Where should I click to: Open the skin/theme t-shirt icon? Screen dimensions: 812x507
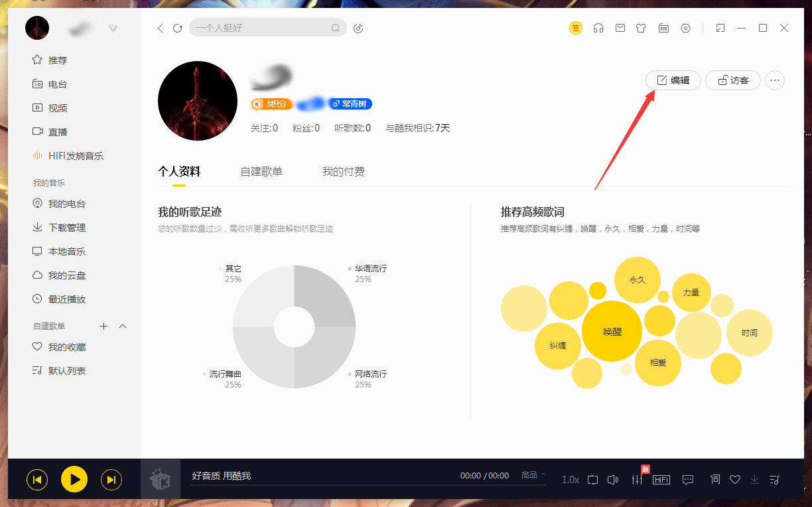(641, 28)
